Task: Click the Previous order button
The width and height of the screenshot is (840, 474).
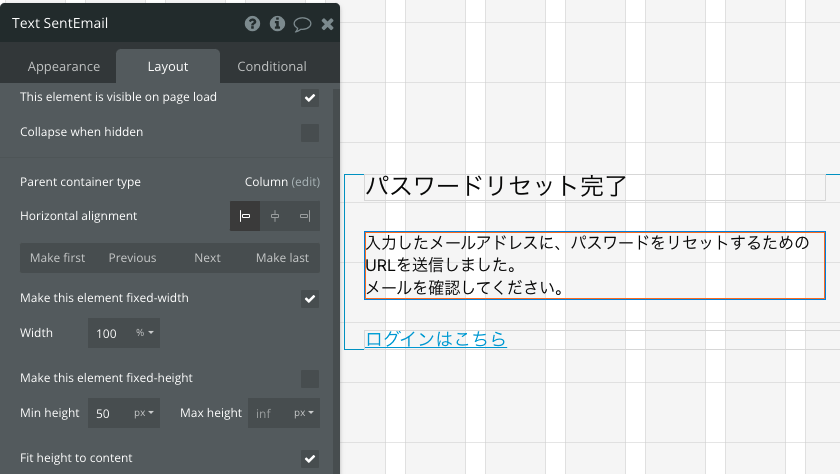Action: click(132, 258)
